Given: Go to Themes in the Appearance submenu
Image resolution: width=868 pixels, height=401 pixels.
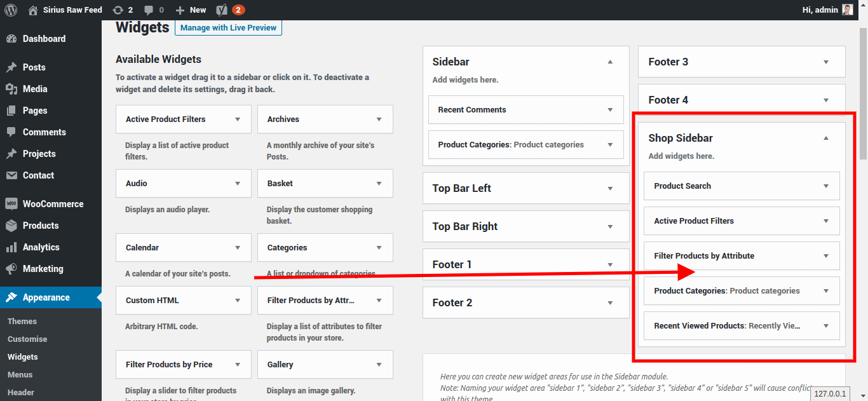Looking at the screenshot, I should (22, 321).
